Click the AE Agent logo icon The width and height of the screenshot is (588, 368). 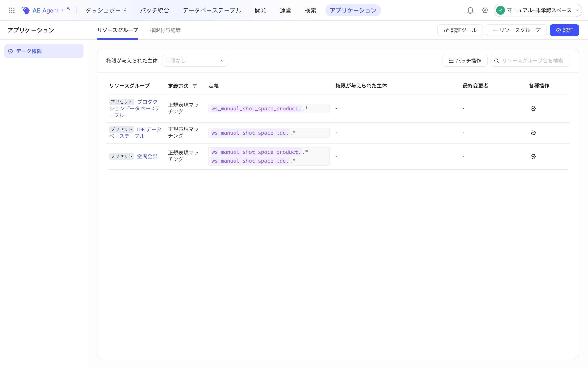(26, 10)
